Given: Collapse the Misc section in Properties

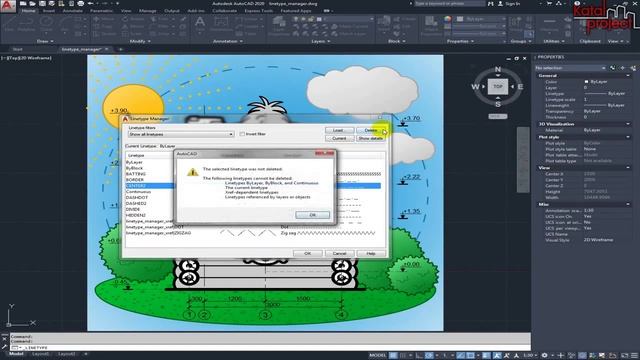Looking at the screenshot, I should [628, 204].
